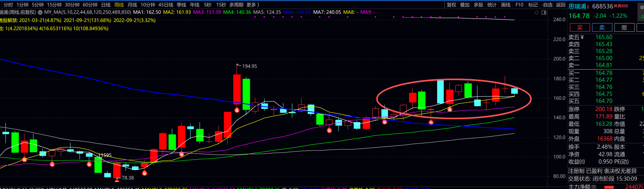Click the 撤 cancel order button
This screenshot has width=644, height=189.
(x=624, y=27)
